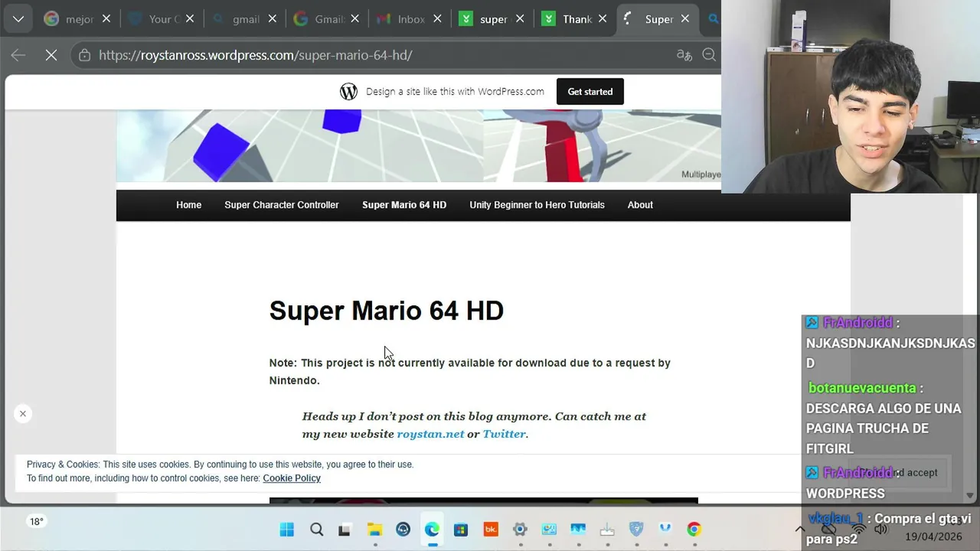This screenshot has height=551, width=980.
Task: Open the zoom magnifier in address bar
Action: [x=709, y=55]
